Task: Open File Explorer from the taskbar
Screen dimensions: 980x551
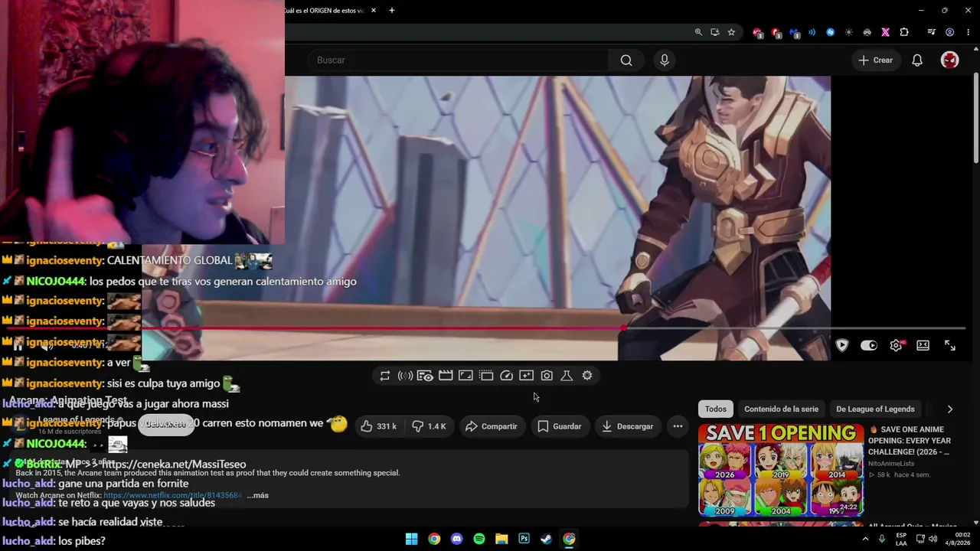Action: (501, 539)
